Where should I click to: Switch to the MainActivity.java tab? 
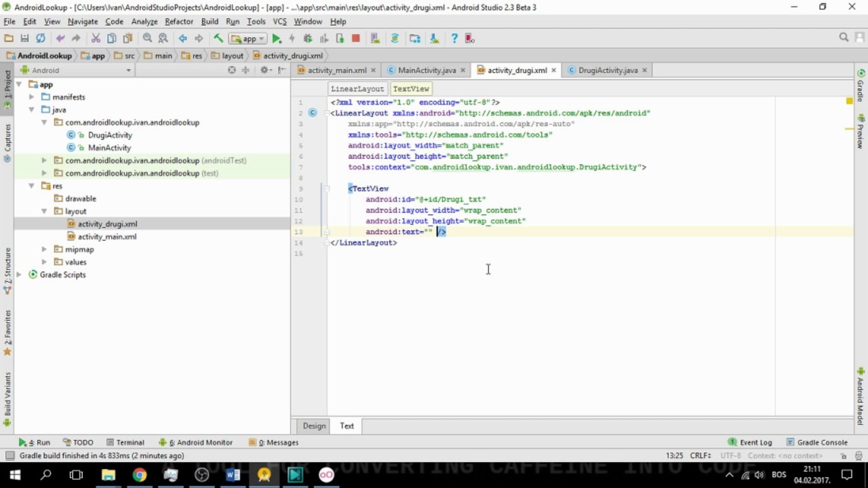(427, 70)
